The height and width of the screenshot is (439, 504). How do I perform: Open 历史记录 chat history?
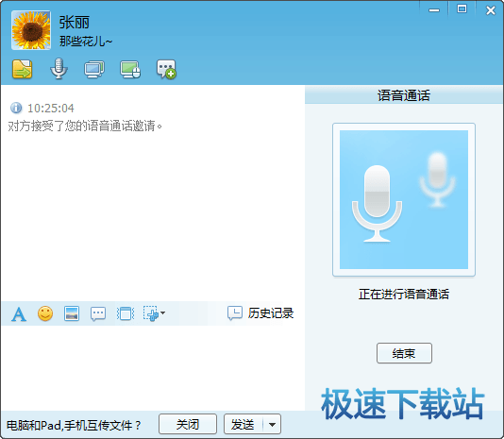click(260, 312)
